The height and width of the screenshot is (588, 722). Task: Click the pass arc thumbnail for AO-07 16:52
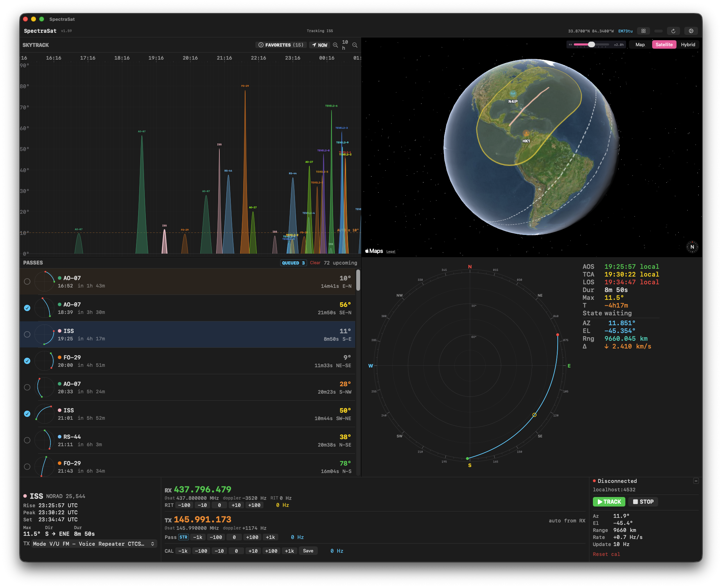pyautogui.click(x=45, y=281)
